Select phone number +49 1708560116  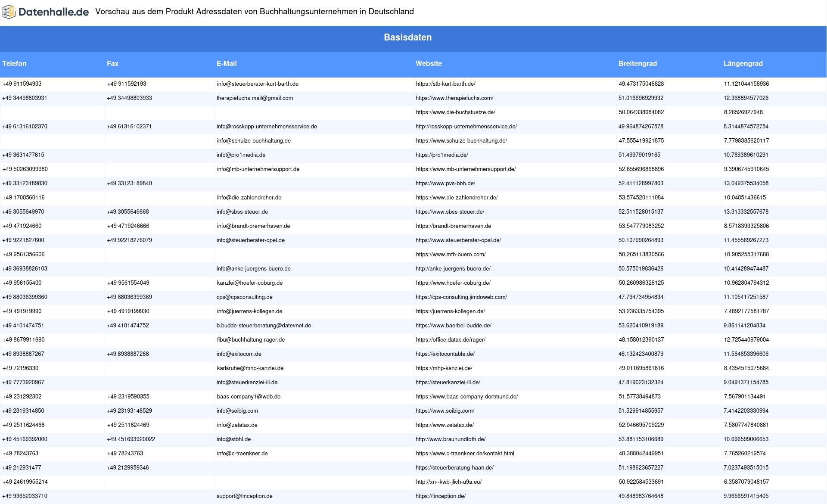[x=23, y=198]
